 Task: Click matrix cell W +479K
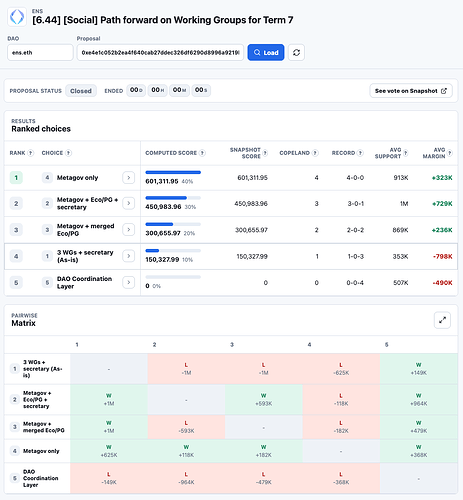[x=419, y=427]
